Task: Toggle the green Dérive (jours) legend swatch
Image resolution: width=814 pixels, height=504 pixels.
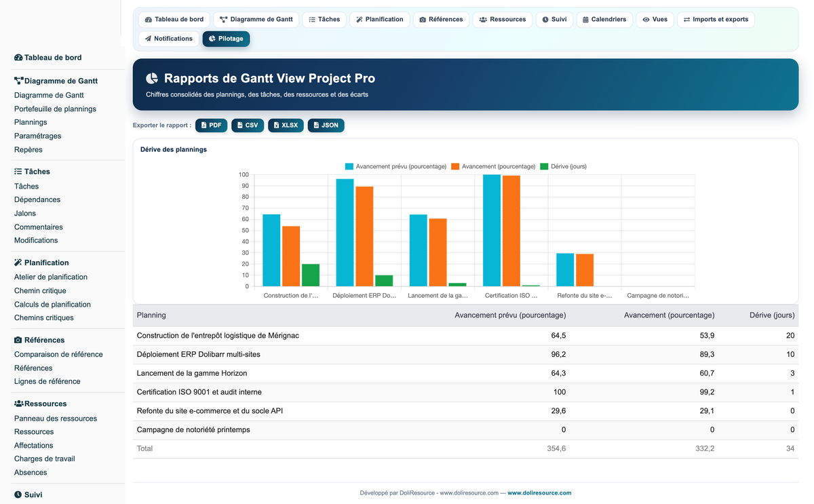Action: pyautogui.click(x=544, y=166)
